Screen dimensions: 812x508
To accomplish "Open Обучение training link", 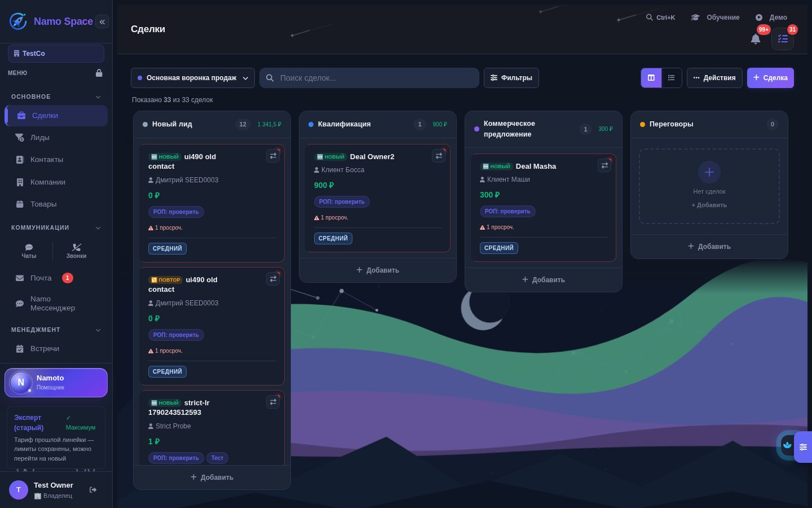I will pyautogui.click(x=716, y=17).
